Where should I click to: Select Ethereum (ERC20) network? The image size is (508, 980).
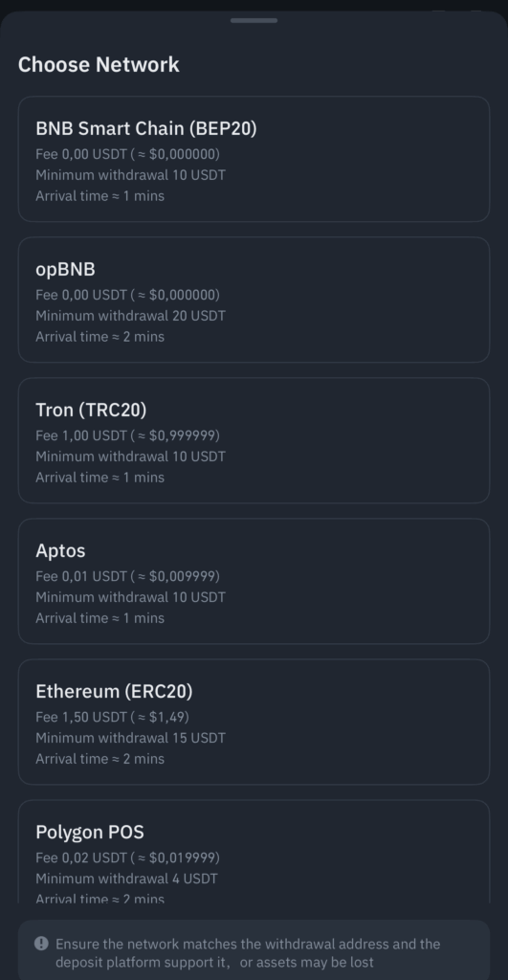point(254,722)
